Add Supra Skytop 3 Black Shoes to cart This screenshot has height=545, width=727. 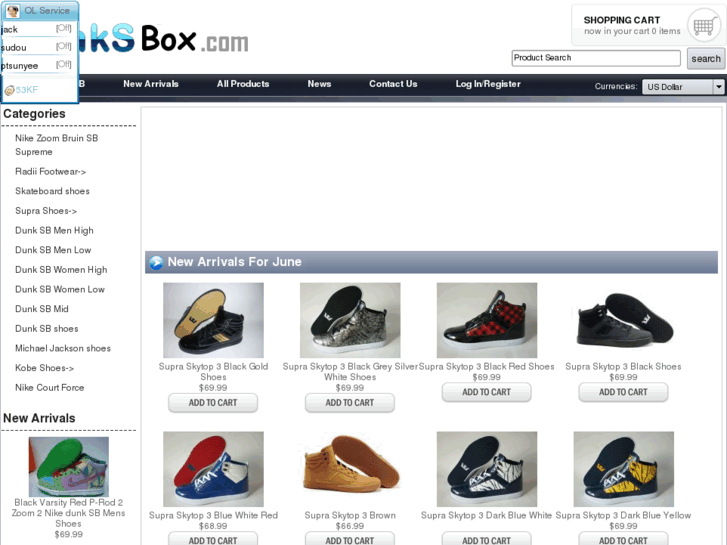pos(623,392)
